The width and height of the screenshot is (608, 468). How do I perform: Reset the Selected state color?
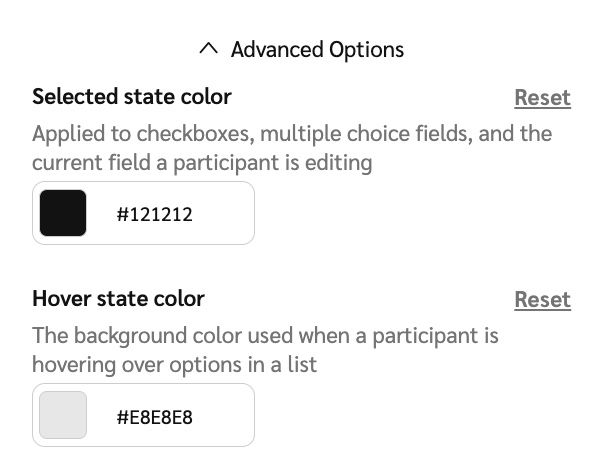(542, 98)
